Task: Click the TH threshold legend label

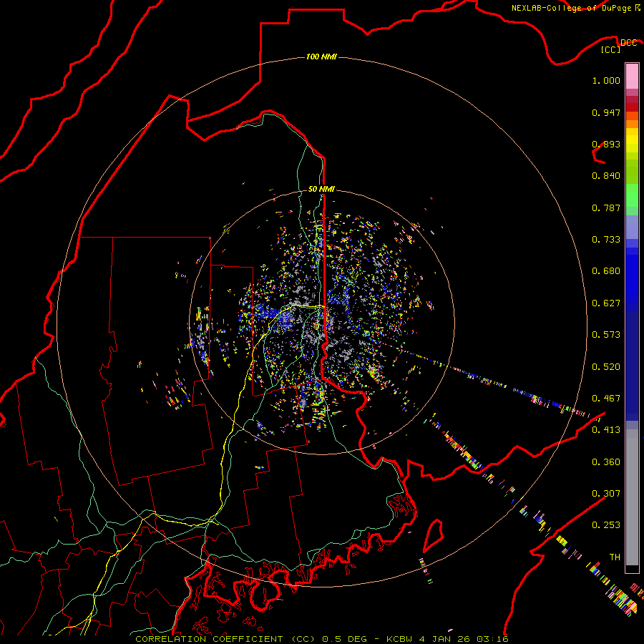Action: coord(615,557)
